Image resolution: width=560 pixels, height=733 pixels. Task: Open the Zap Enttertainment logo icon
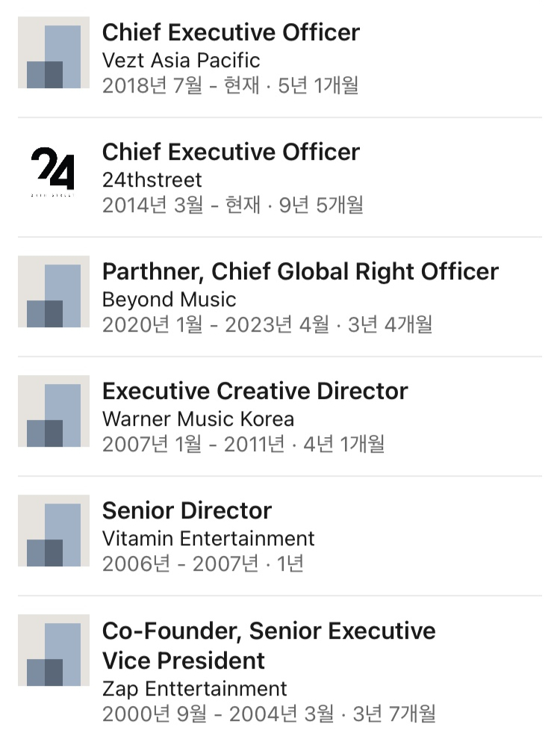54,650
